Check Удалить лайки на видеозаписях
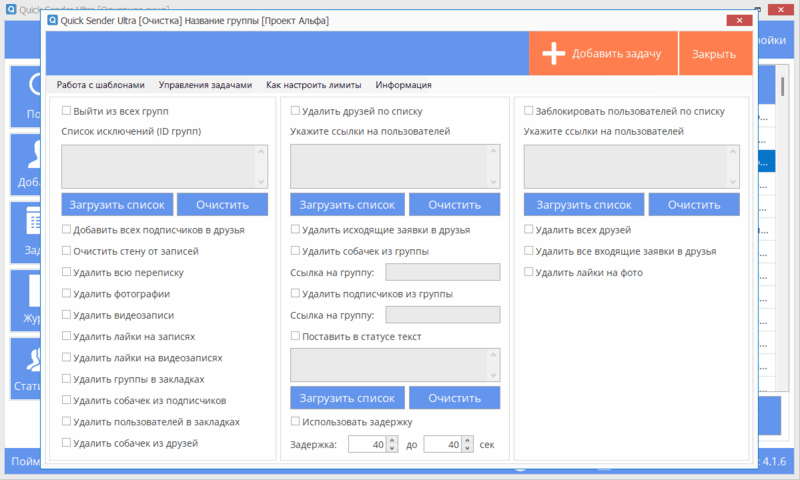 (66, 357)
